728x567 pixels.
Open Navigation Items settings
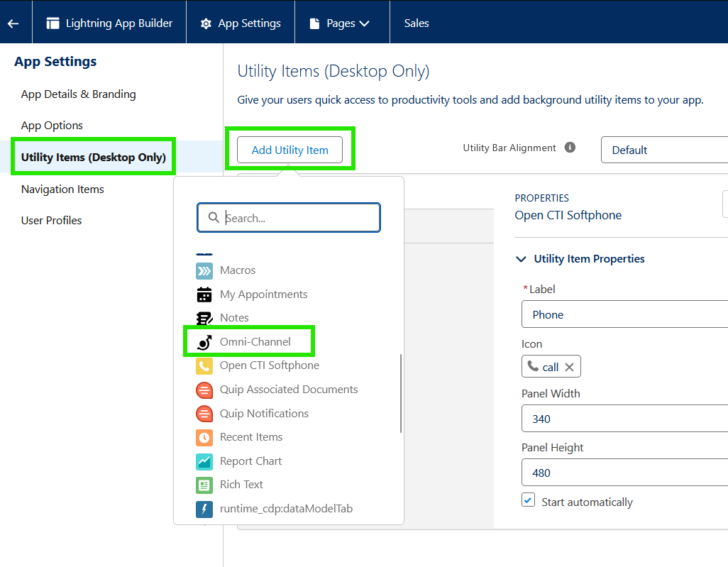tap(62, 189)
